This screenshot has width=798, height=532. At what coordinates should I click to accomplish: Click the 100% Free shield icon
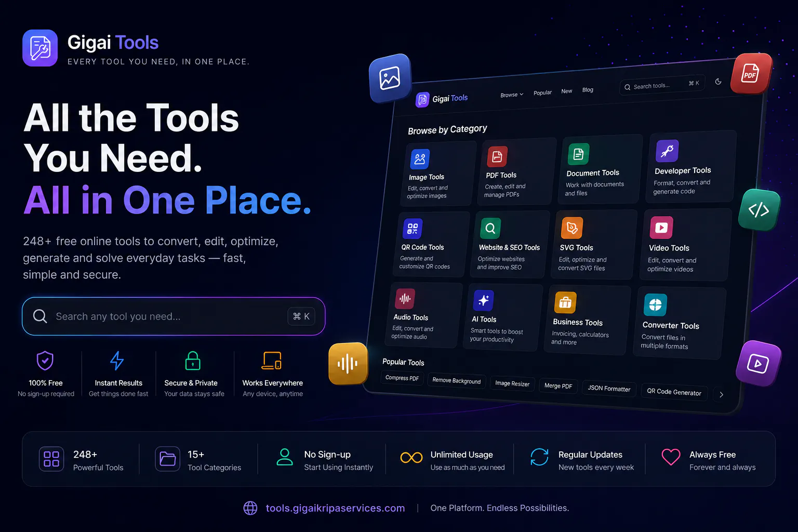(45, 361)
